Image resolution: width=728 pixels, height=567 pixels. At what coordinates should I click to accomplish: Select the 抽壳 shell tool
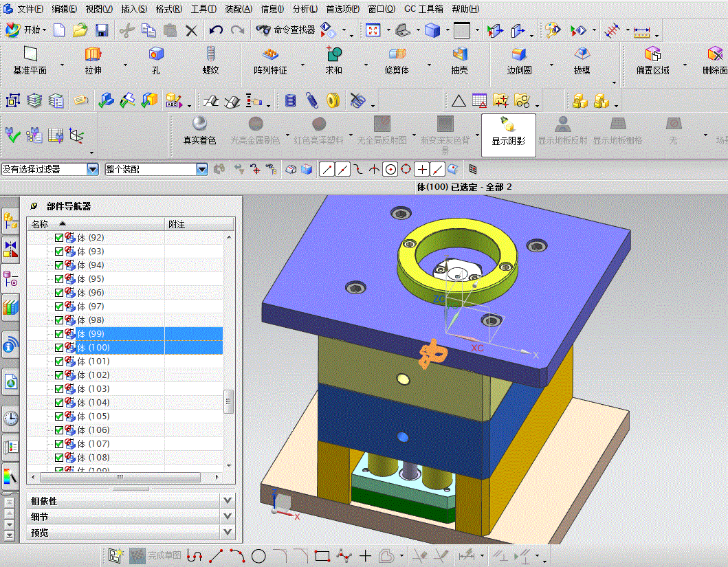[460, 60]
